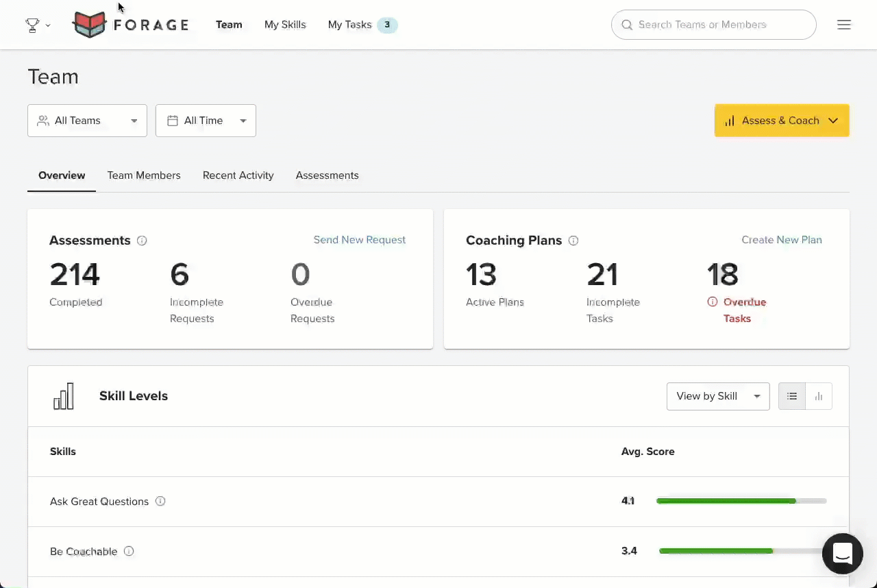The width and height of the screenshot is (877, 588).
Task: Click the info icon beside Be Coachable
Action: 129,551
